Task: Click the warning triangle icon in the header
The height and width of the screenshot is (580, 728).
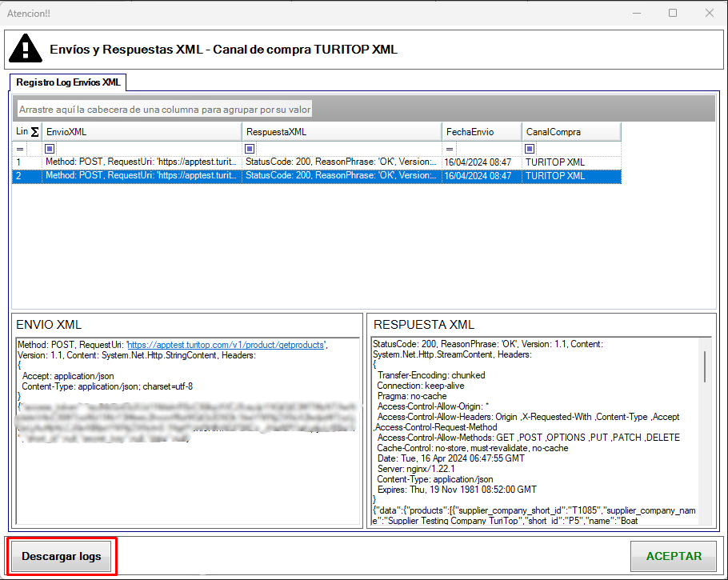Action: pyautogui.click(x=26, y=48)
